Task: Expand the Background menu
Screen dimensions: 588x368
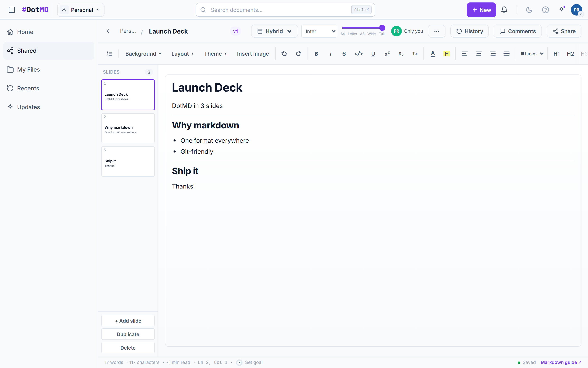Action: pyautogui.click(x=143, y=54)
